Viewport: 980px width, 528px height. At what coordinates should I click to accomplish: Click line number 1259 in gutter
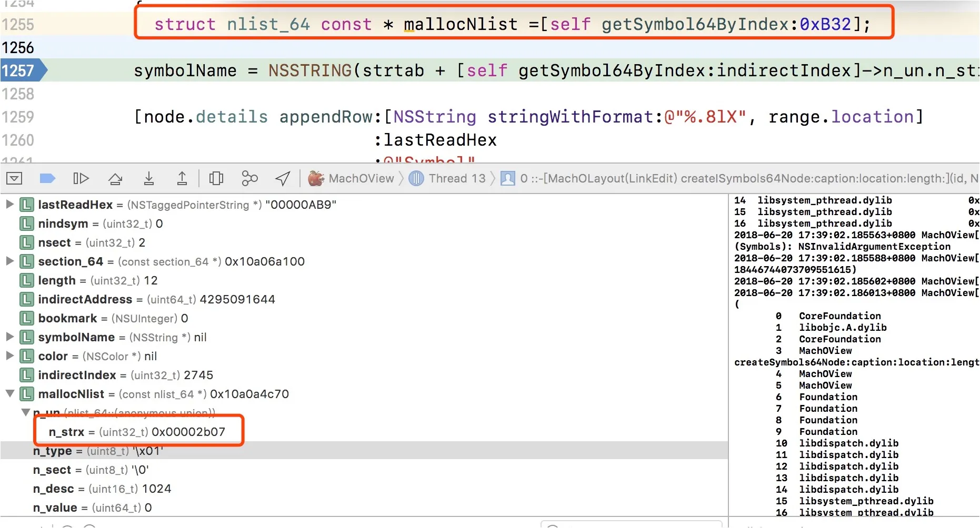point(18,117)
